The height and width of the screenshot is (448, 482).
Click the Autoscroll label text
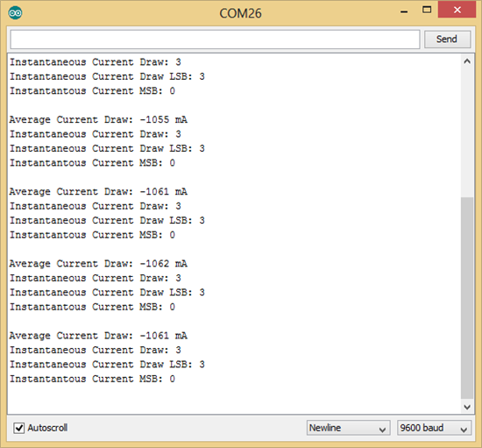click(x=47, y=428)
